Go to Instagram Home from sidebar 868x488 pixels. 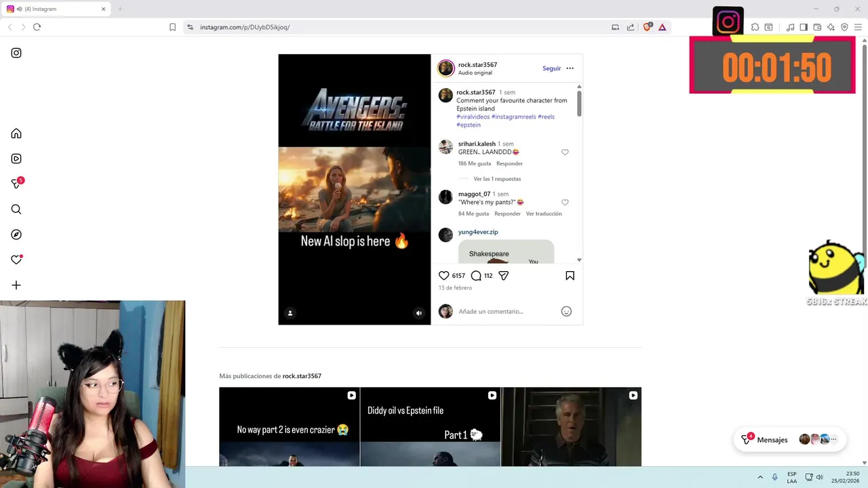point(16,134)
